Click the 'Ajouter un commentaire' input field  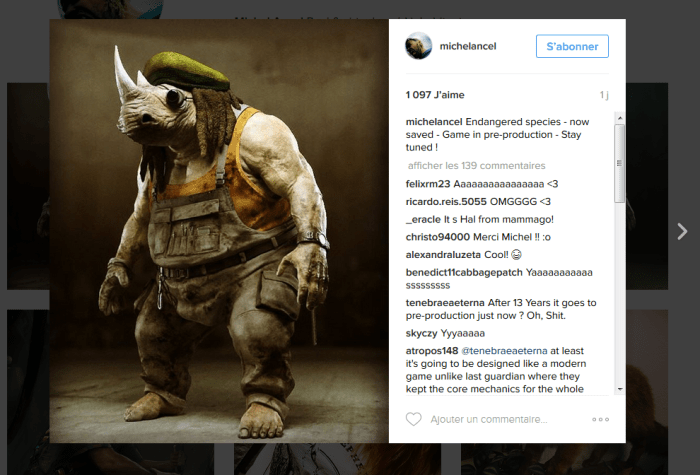click(x=489, y=419)
